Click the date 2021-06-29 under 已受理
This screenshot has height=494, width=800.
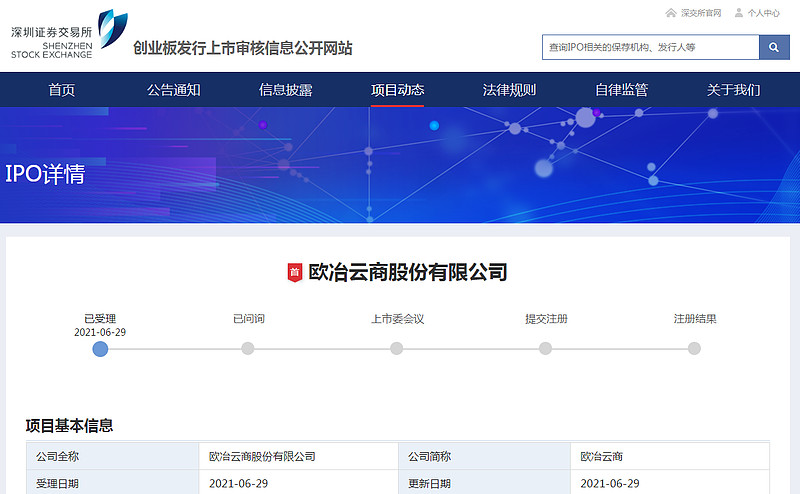coord(100,332)
